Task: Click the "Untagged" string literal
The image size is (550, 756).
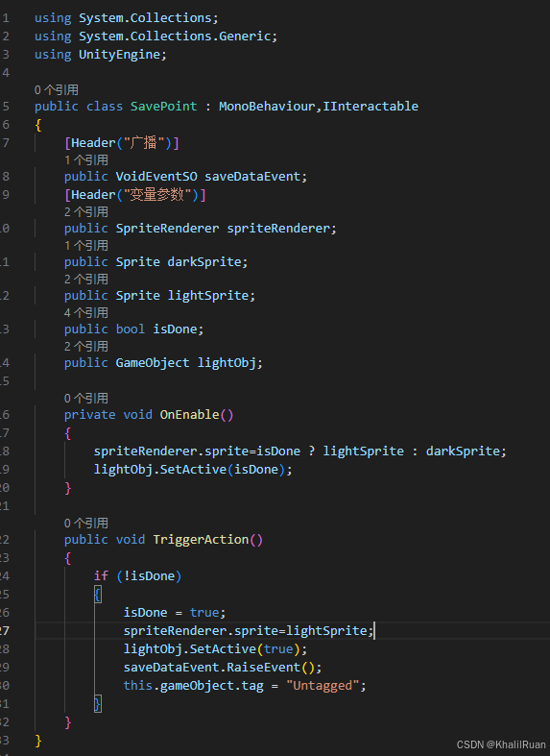Action: [x=323, y=686]
